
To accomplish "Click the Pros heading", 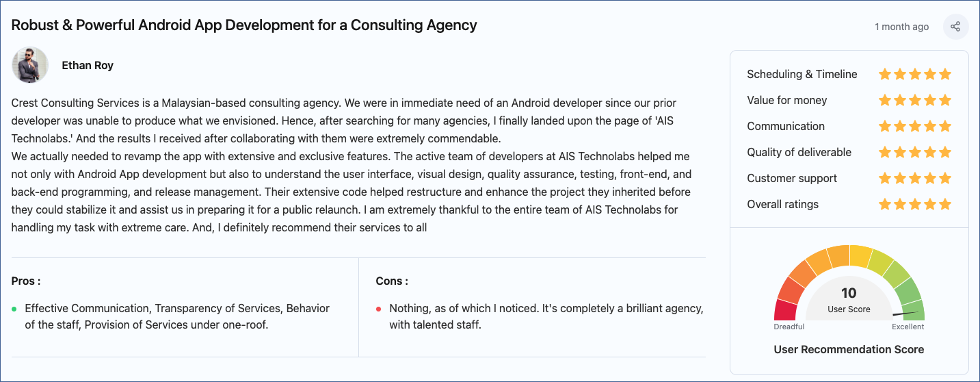I will [x=26, y=281].
